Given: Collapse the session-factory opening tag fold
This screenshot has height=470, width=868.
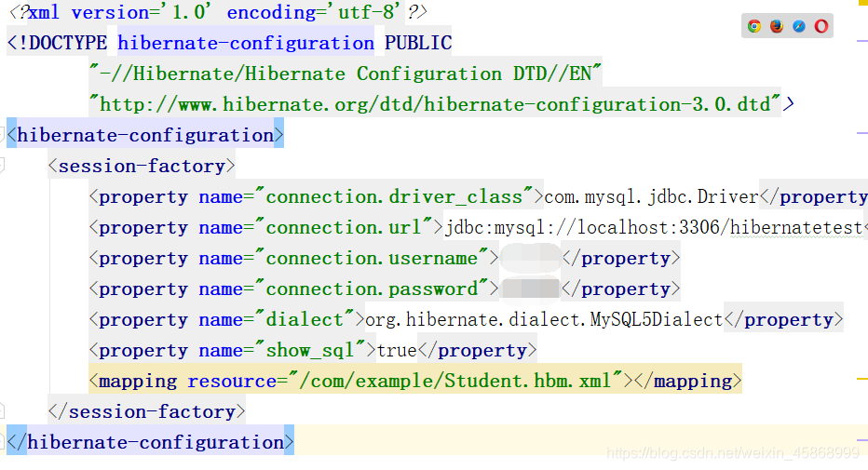Looking at the screenshot, I should pyautogui.click(x=2, y=166).
